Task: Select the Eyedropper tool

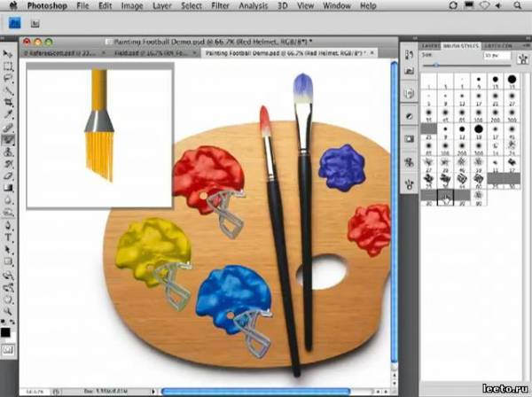Action: pos(7,115)
